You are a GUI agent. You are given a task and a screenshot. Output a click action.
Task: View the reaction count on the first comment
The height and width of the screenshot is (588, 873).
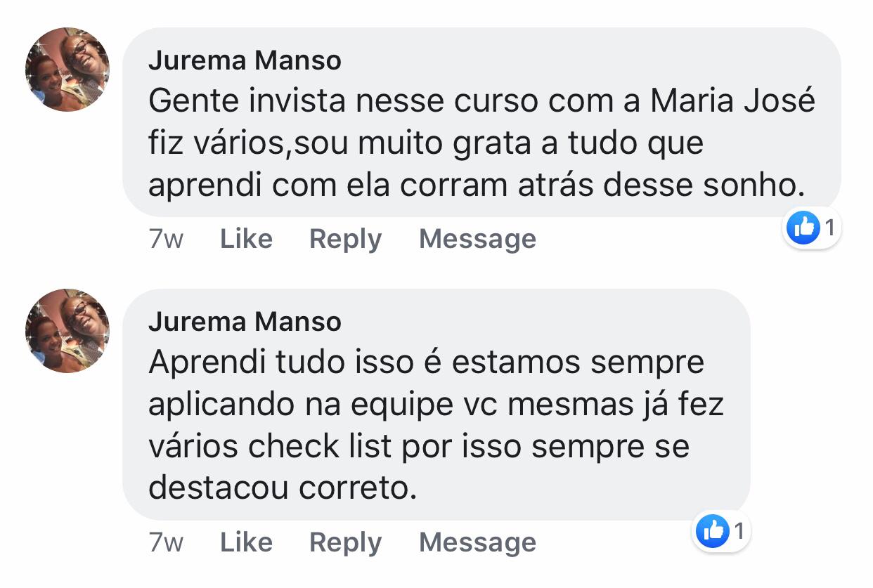[829, 228]
